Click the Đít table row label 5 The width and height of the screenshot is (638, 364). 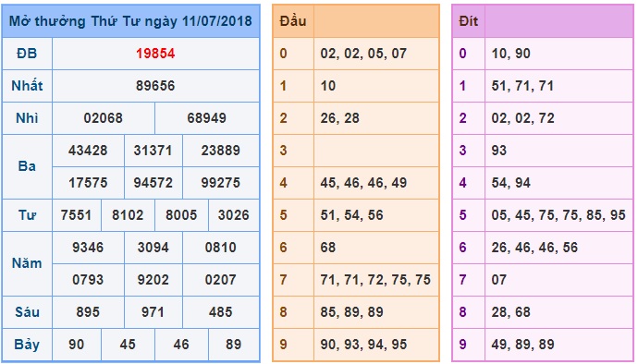(462, 215)
